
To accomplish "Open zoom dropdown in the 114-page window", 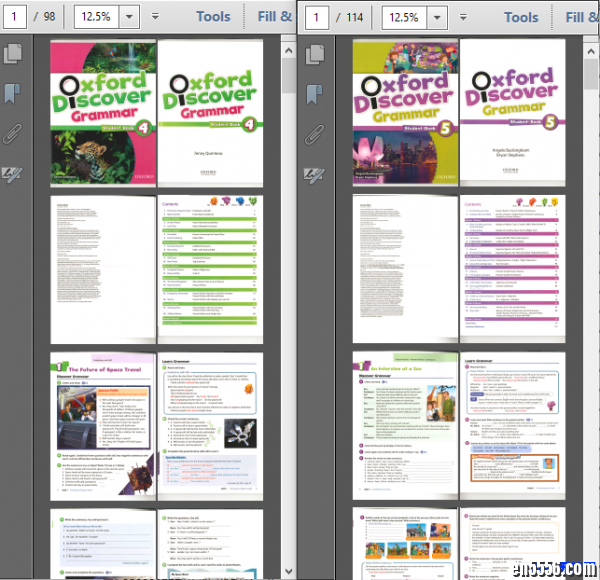I will pyautogui.click(x=437, y=18).
